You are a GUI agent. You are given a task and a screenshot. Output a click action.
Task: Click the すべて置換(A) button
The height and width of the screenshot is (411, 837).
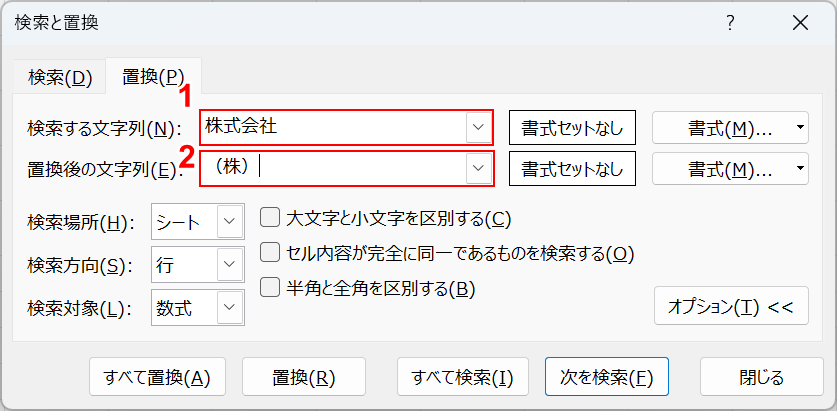click(157, 377)
